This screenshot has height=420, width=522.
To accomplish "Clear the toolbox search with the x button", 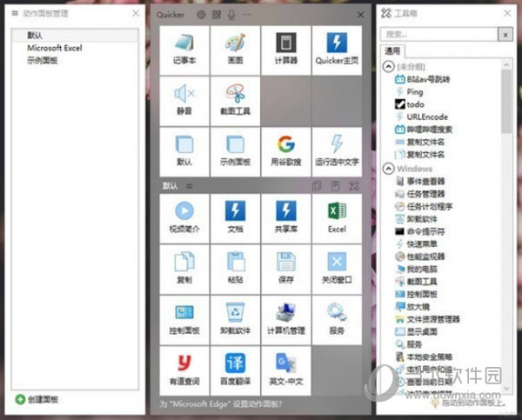I will 505,35.
